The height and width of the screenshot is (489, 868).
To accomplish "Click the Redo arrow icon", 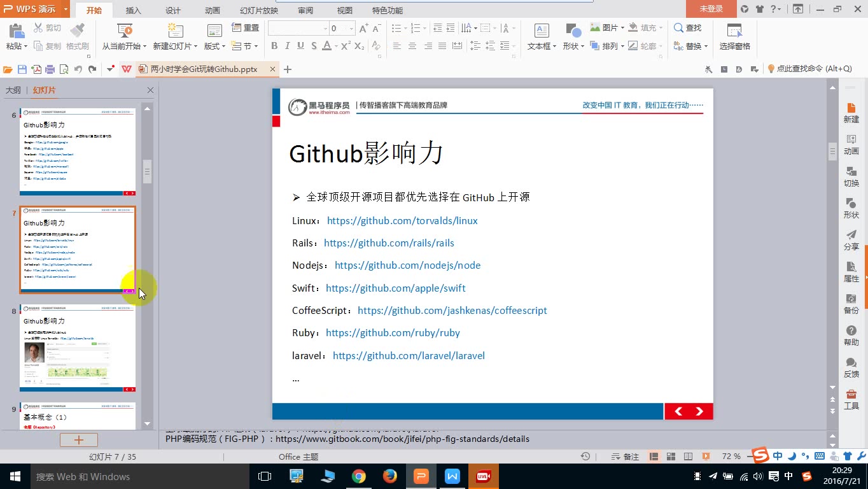I will pyautogui.click(x=92, y=69).
